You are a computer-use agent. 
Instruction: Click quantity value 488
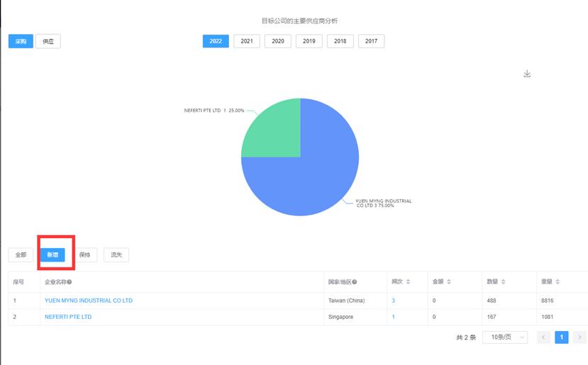[492, 301]
